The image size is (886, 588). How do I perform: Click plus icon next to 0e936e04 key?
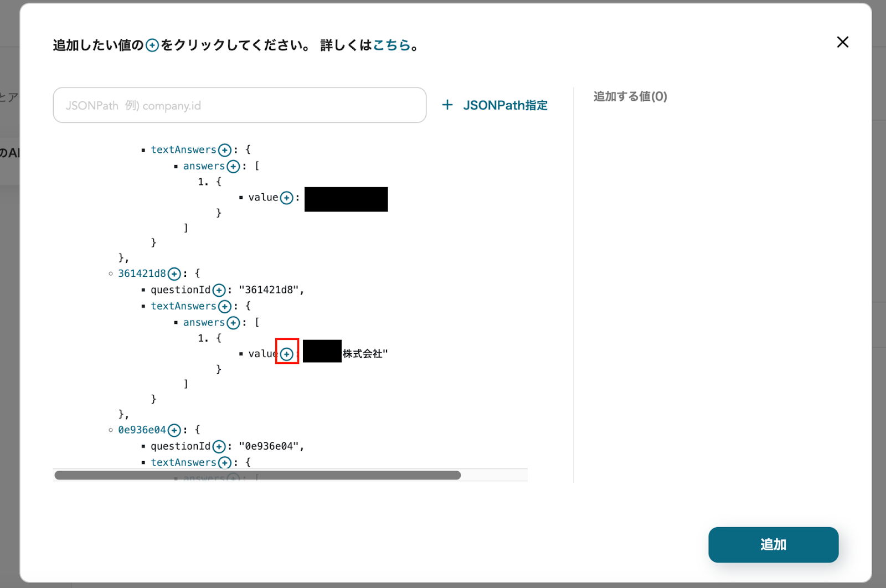[x=174, y=430]
